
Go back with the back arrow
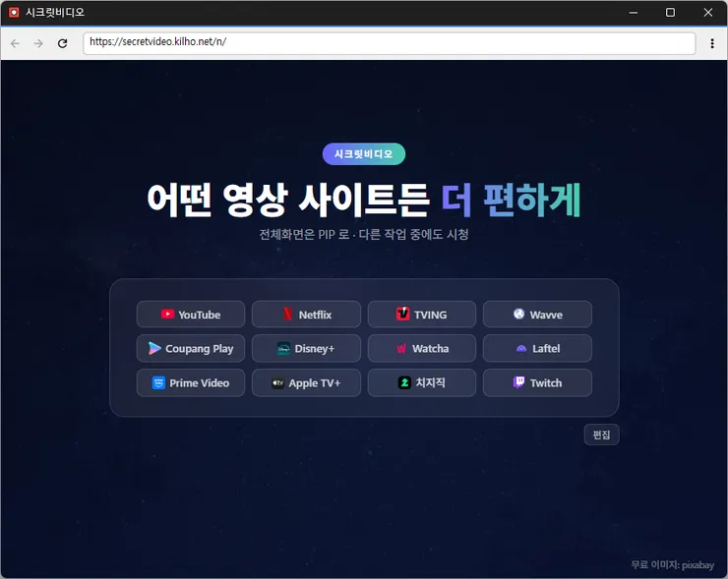point(16,43)
